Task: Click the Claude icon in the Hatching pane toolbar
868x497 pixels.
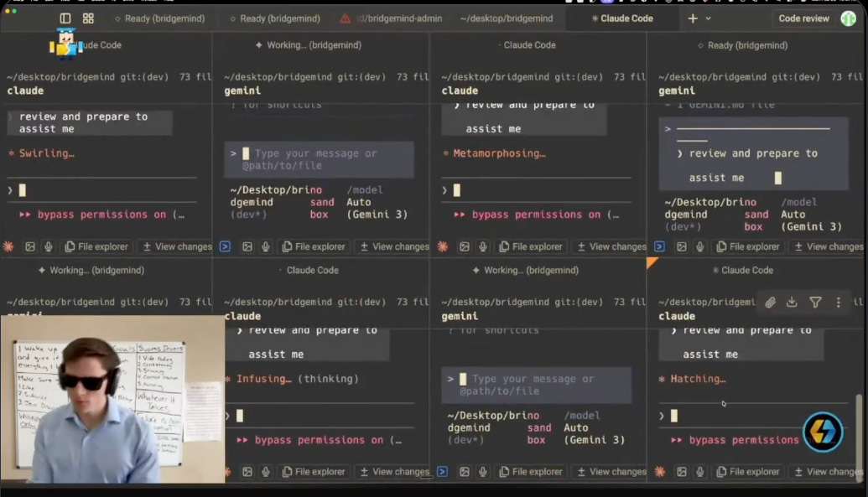Action: pyautogui.click(x=659, y=472)
